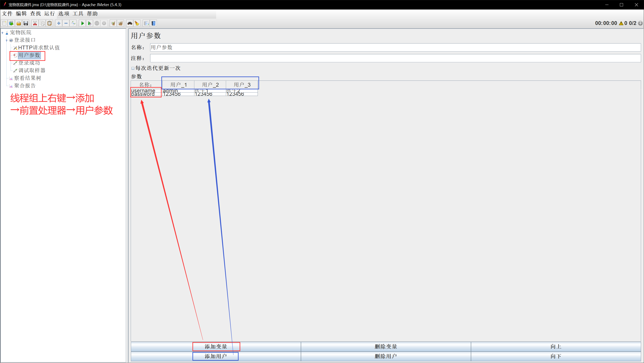Screen dimensions: 644x363
Task: Click warning triangle error log indicator
Action: point(621,23)
